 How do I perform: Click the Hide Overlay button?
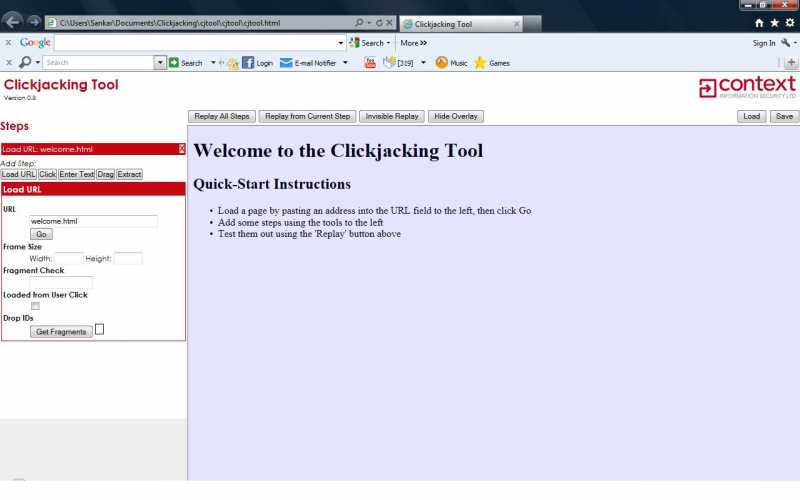click(456, 116)
